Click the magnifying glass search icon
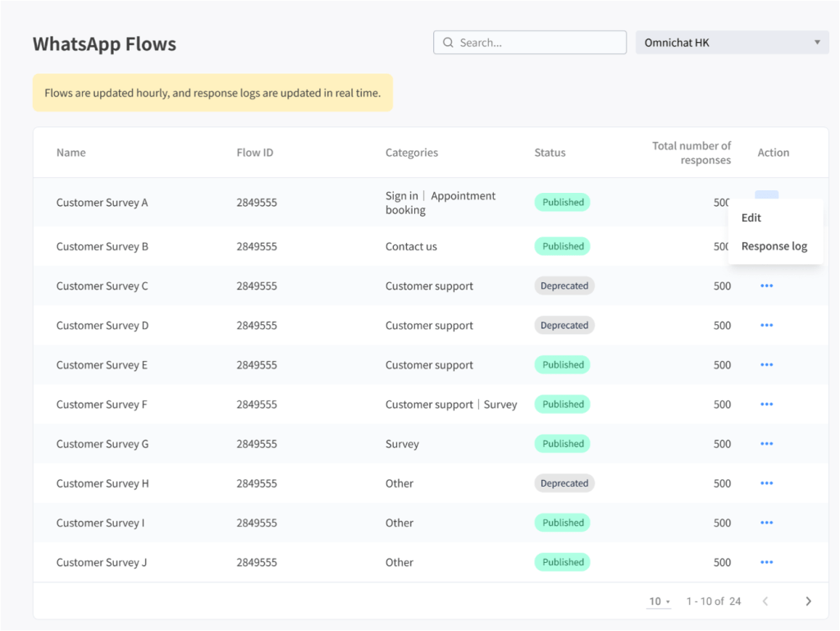 click(448, 42)
